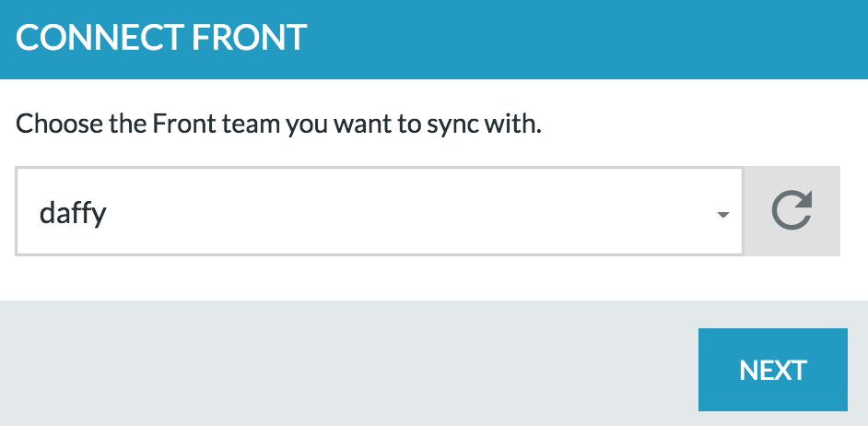Click the word 'daffy' in the combo box
This screenshot has width=868, height=426.
tap(73, 213)
